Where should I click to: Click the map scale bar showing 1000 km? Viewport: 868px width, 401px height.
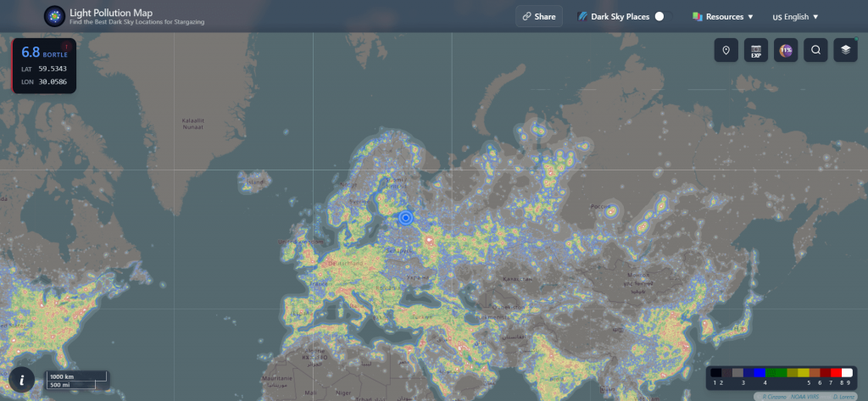[77, 376]
